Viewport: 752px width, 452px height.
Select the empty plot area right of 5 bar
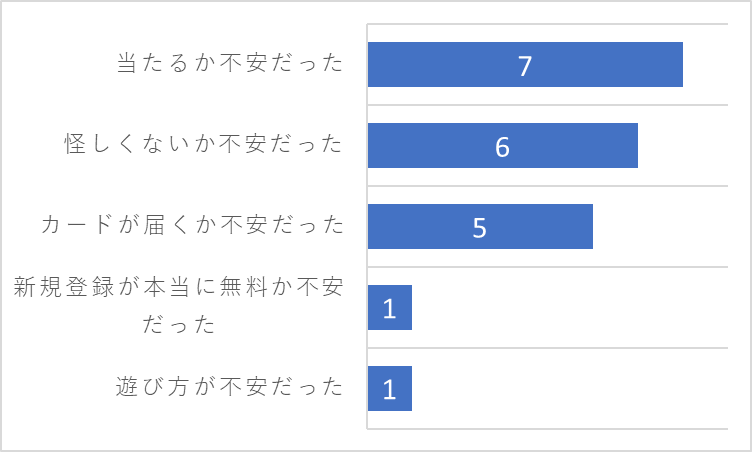(660, 226)
